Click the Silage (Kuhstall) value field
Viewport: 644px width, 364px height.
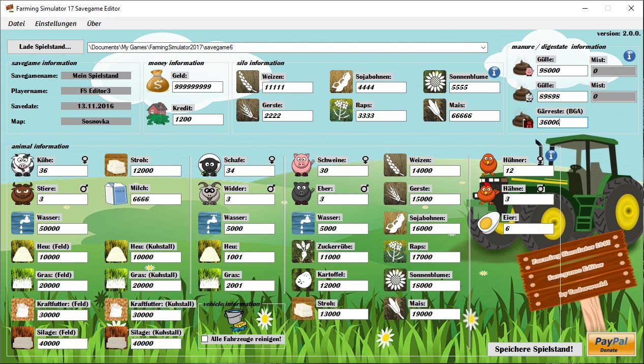156,344
